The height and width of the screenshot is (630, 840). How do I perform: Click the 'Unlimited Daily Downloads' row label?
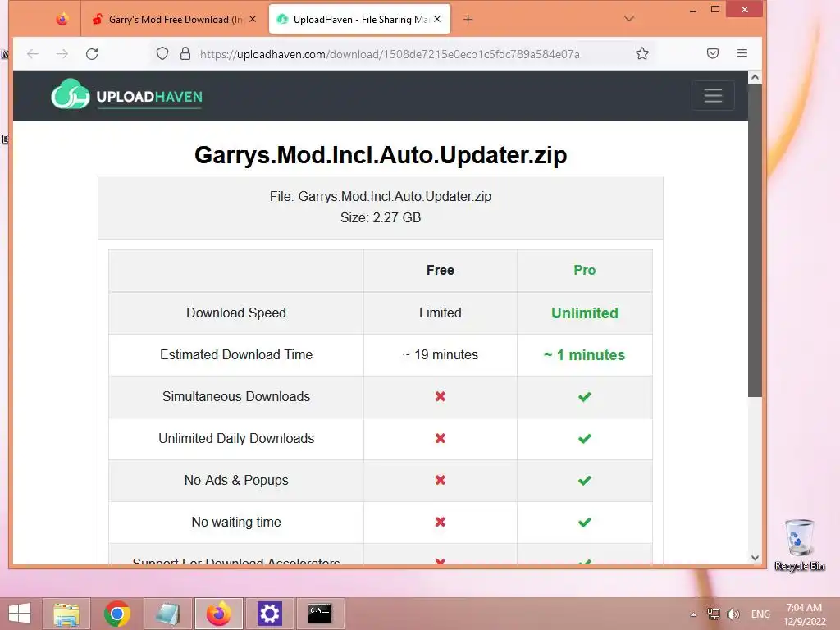pos(236,438)
